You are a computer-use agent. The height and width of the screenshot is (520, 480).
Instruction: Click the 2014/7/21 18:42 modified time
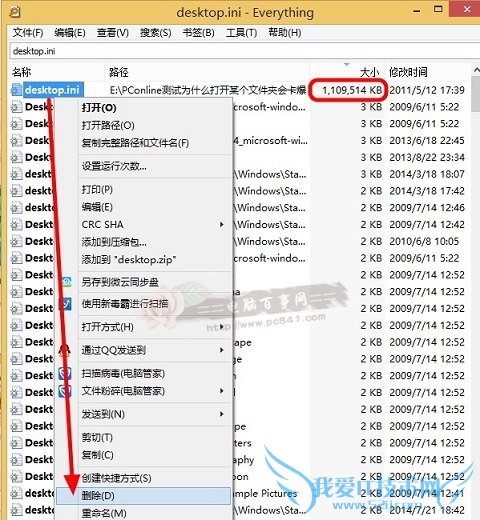[427, 510]
